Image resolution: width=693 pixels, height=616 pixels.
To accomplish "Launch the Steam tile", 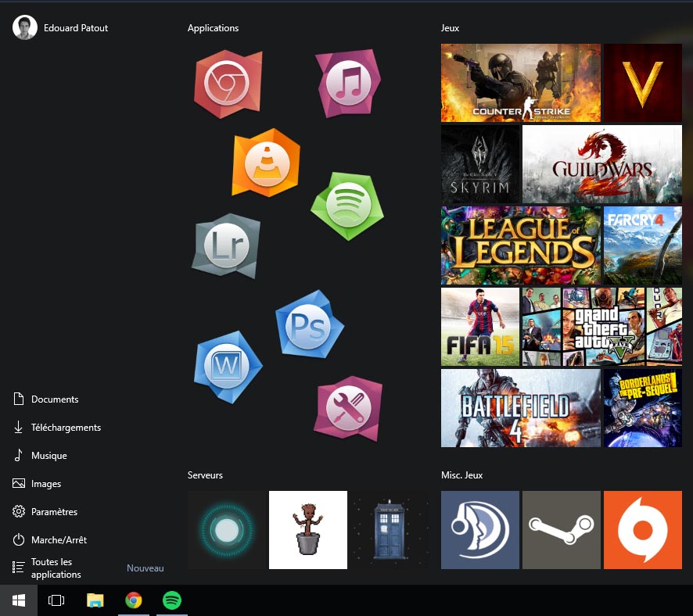I will (x=562, y=530).
